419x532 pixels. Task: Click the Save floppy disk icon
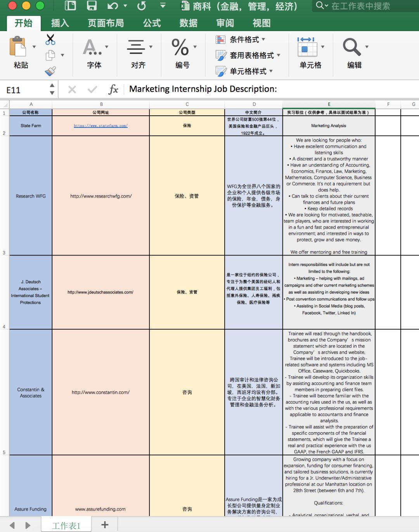point(92,5)
